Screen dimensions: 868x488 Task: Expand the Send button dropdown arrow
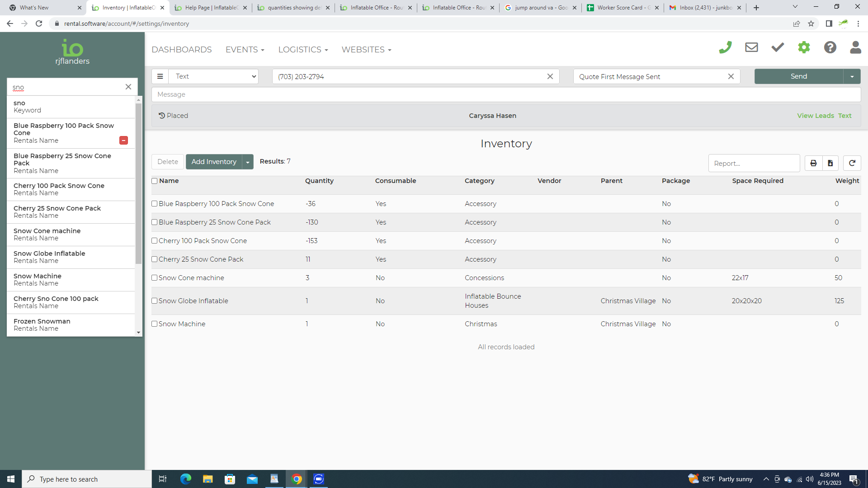coord(852,76)
